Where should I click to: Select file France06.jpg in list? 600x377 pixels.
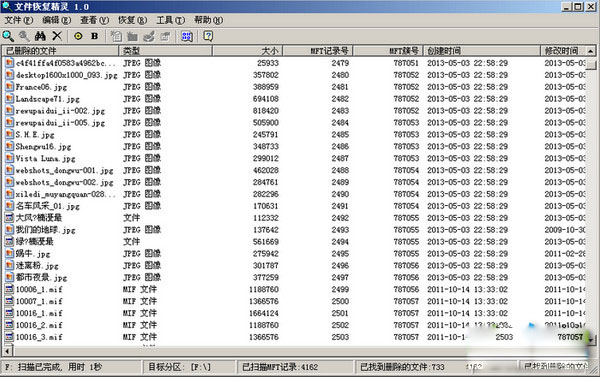coord(41,87)
